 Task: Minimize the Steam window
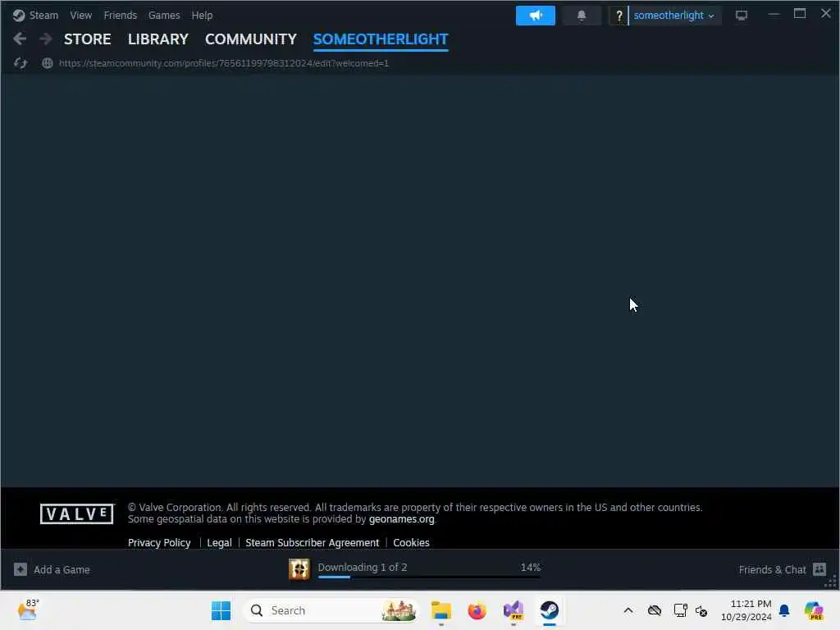coord(774,13)
